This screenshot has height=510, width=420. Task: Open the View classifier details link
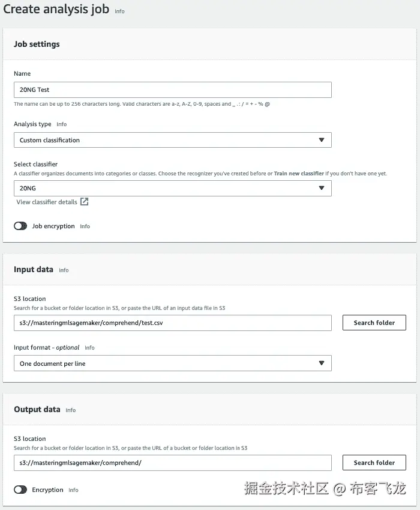[x=47, y=202]
